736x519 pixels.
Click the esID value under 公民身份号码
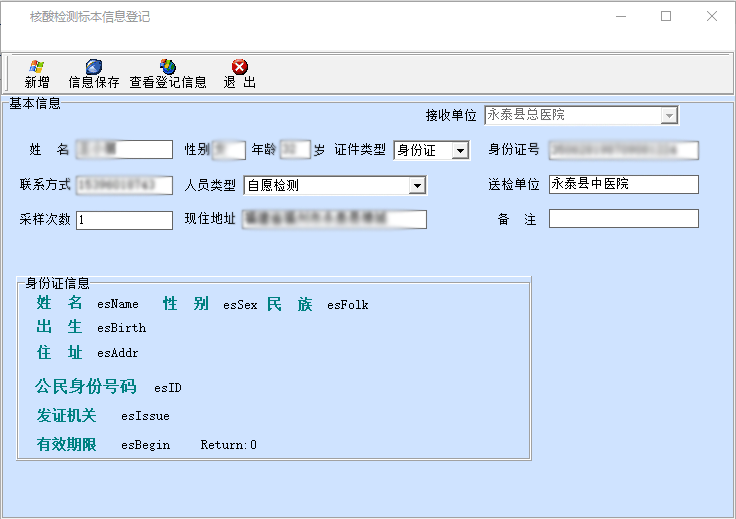[x=167, y=388]
